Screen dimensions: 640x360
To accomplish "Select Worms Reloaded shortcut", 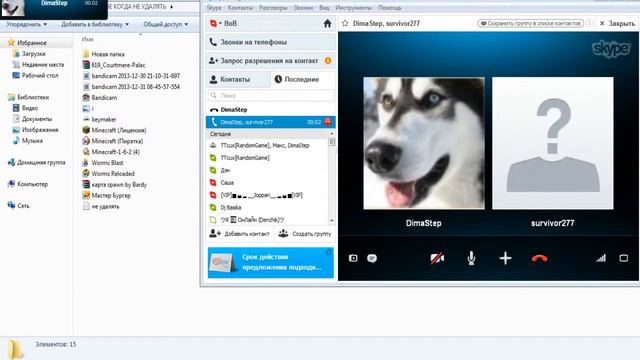I will pyautogui.click(x=109, y=173).
